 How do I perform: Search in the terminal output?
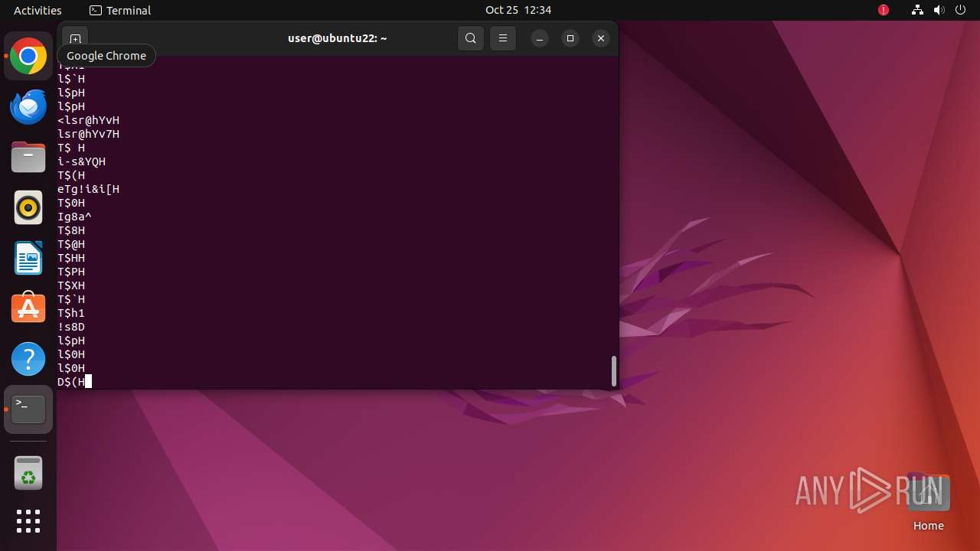click(x=471, y=38)
